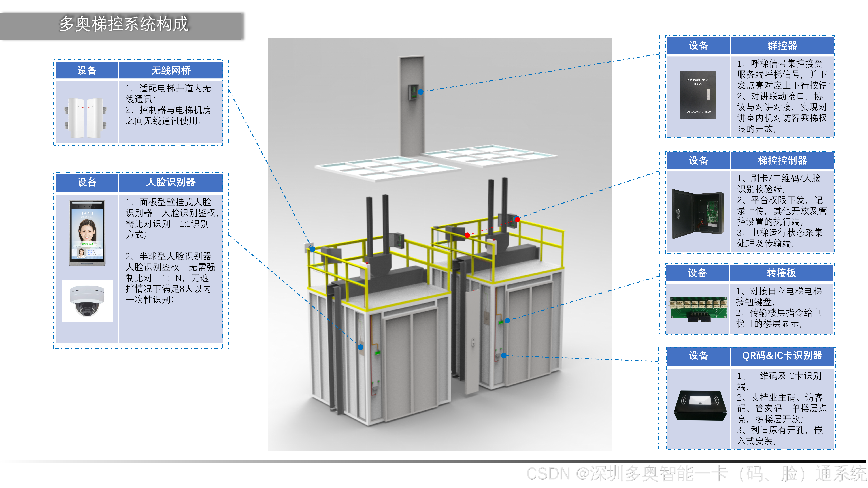Click the left red dot on the right elevator top

467,235
